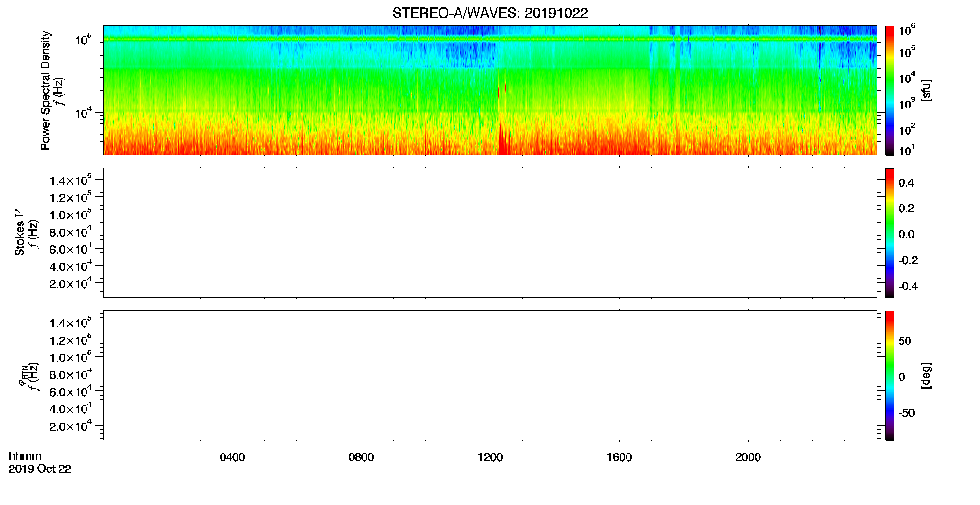The height and width of the screenshot is (505, 980).
Task: Click the empty phi RTN plot panel
Action: pos(490,375)
